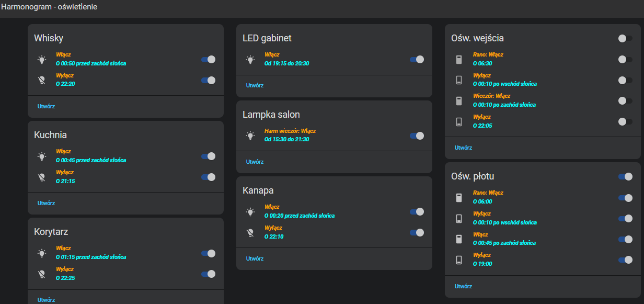Viewport: 644px width, 304px height.
Task: Enable Ośw. wejścia Wyłącz at 22:05 toggle
Action: [x=625, y=121]
